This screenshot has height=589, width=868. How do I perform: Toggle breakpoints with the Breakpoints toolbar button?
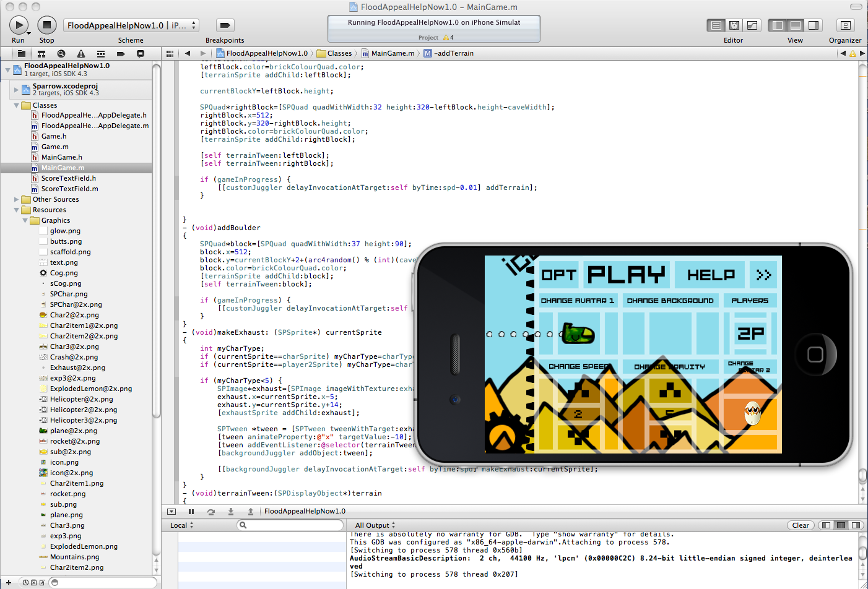click(224, 25)
